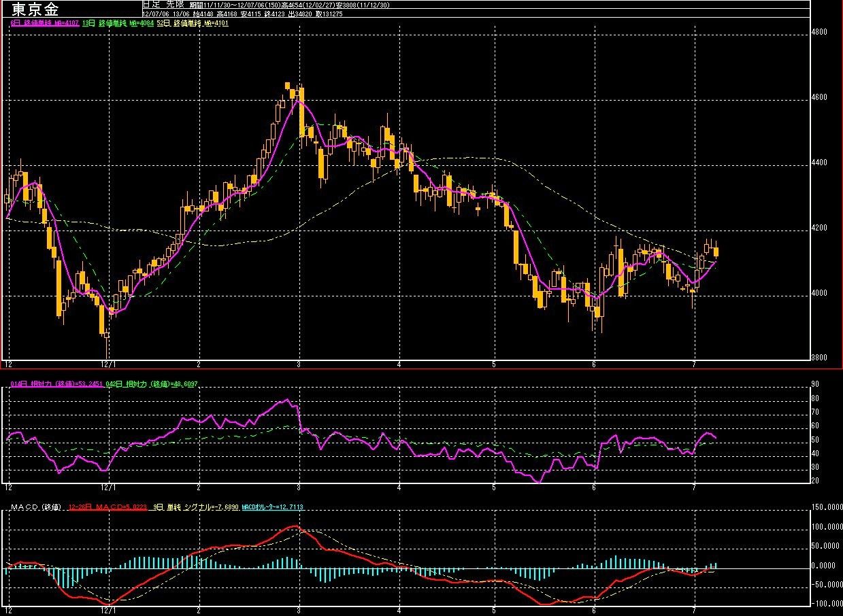Click month 7 label on price chart axis
This screenshot has width=843, height=616.
[693, 364]
